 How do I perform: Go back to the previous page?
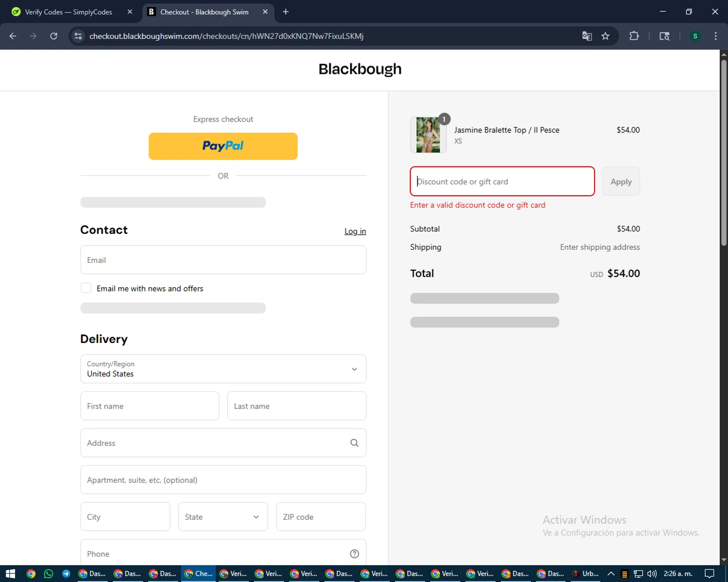click(x=13, y=36)
